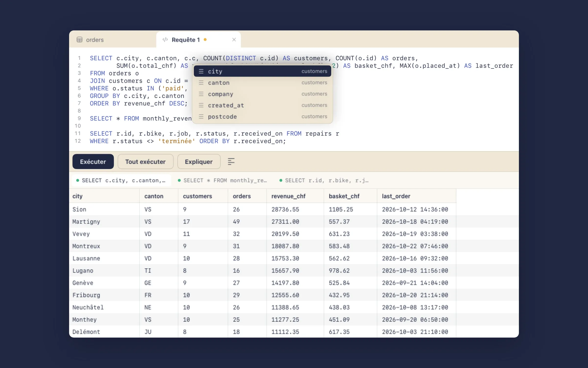Click the column icon beside created_at suggestion
The image size is (588, 368).
pos(201,105)
